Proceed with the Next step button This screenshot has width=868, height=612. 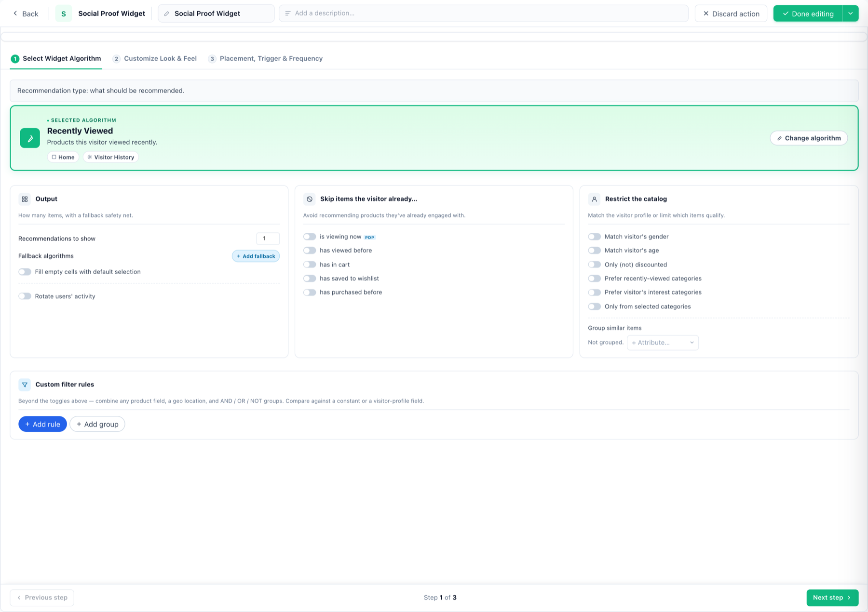pyautogui.click(x=832, y=598)
